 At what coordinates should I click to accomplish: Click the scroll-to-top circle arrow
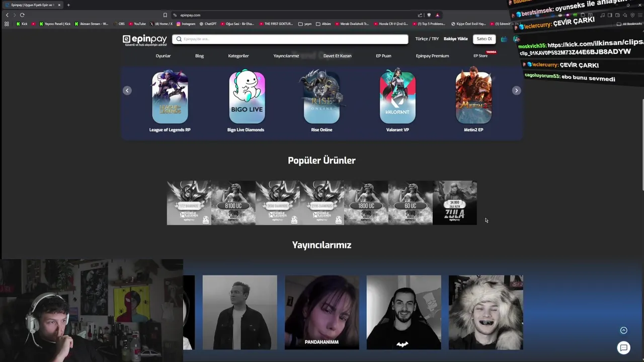[624, 330]
